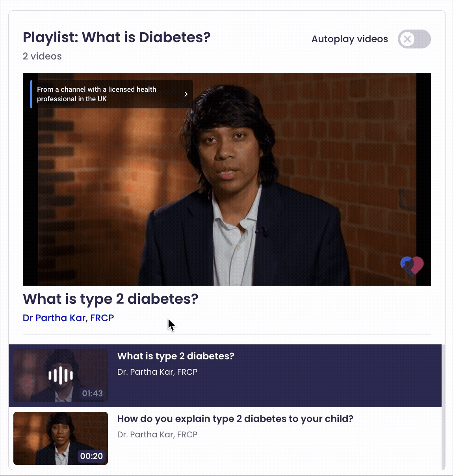This screenshot has width=453, height=476.
Task: Open the licensed health professional UK banner
Action: 111,94
